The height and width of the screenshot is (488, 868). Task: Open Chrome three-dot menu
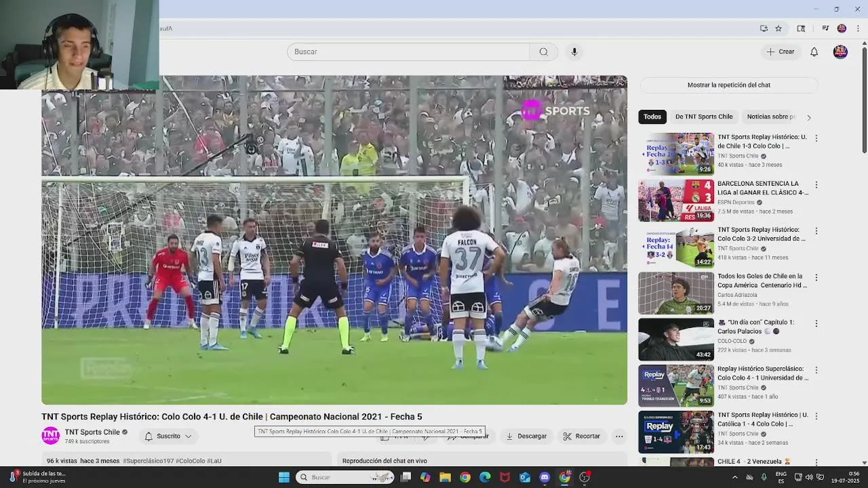pyautogui.click(x=858, y=28)
